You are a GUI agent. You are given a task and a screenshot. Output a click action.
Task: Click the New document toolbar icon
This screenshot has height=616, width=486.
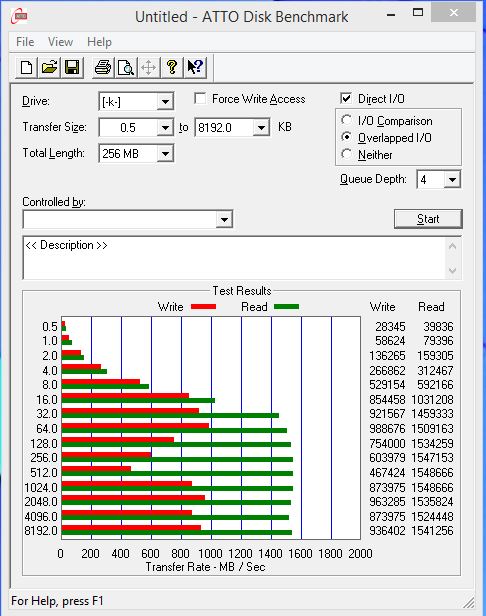[x=26, y=67]
